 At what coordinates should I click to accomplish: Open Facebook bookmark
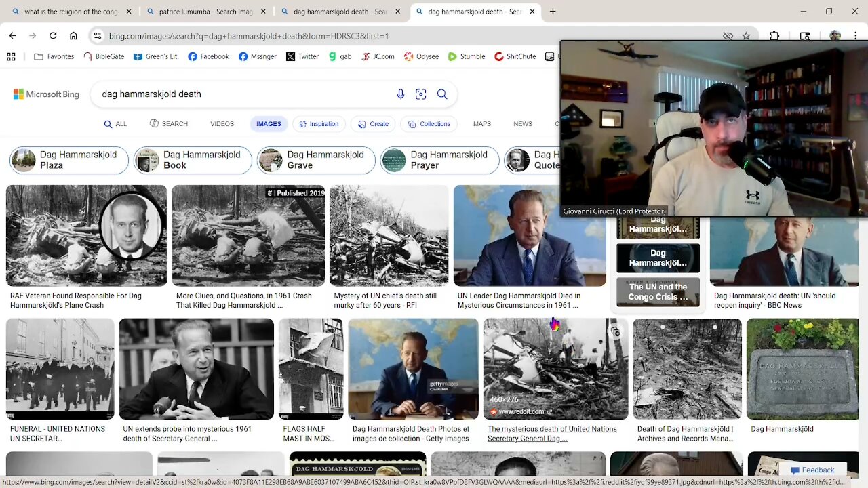click(x=209, y=56)
